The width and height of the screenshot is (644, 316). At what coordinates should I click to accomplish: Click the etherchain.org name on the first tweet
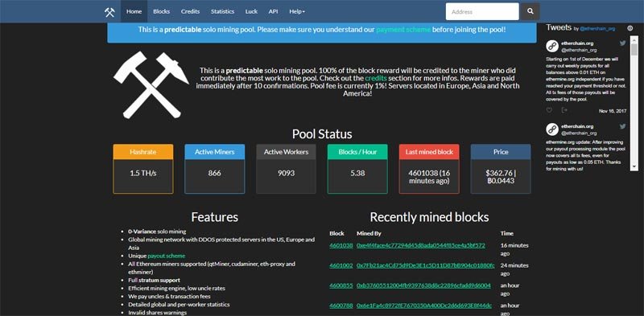(x=577, y=43)
